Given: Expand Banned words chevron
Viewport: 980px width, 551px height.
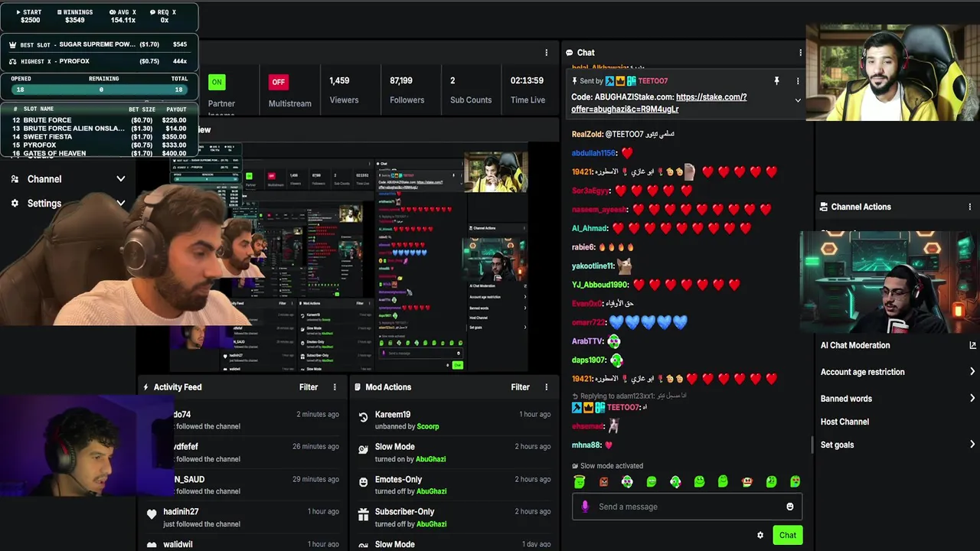Looking at the screenshot, I should coord(972,399).
